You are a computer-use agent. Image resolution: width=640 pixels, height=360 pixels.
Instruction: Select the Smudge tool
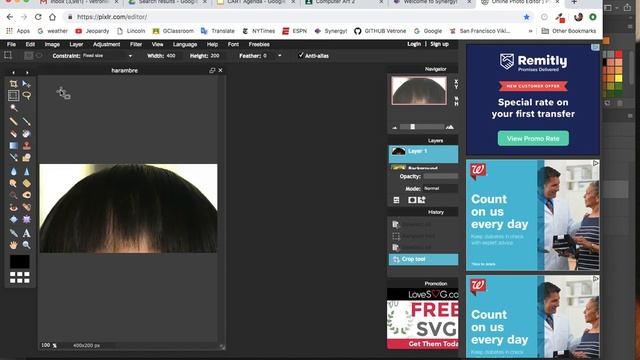tap(13, 183)
